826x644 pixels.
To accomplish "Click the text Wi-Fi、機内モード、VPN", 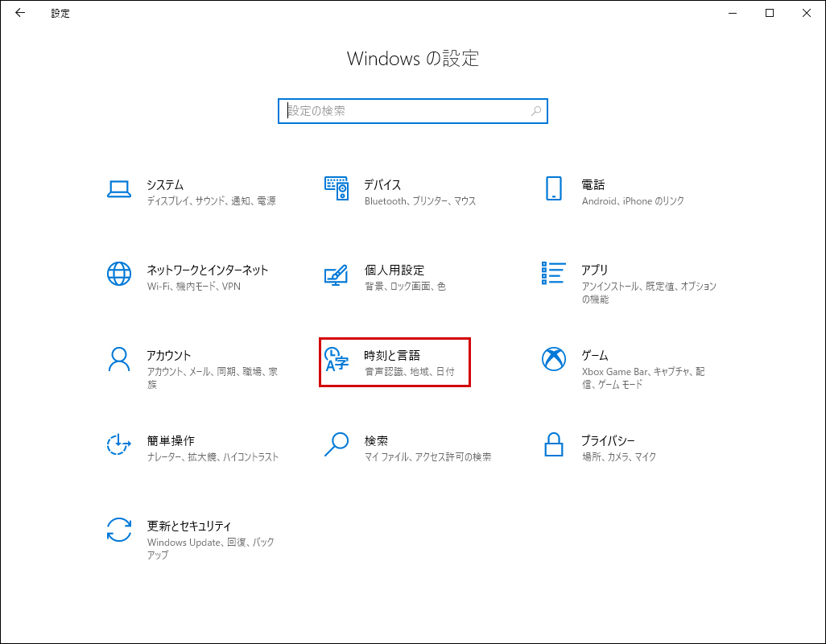I will pos(194,286).
